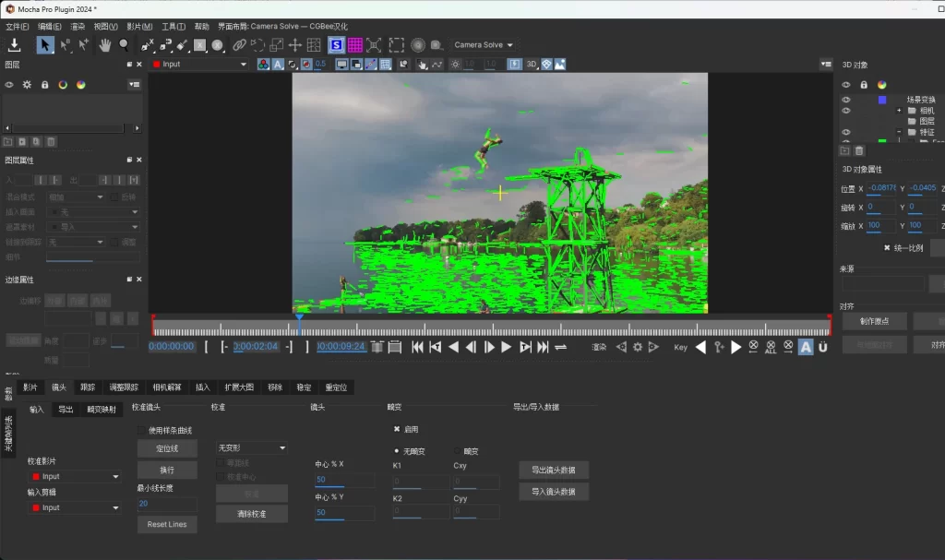Click the Save project download icon
The image size is (945, 560).
pyautogui.click(x=15, y=44)
